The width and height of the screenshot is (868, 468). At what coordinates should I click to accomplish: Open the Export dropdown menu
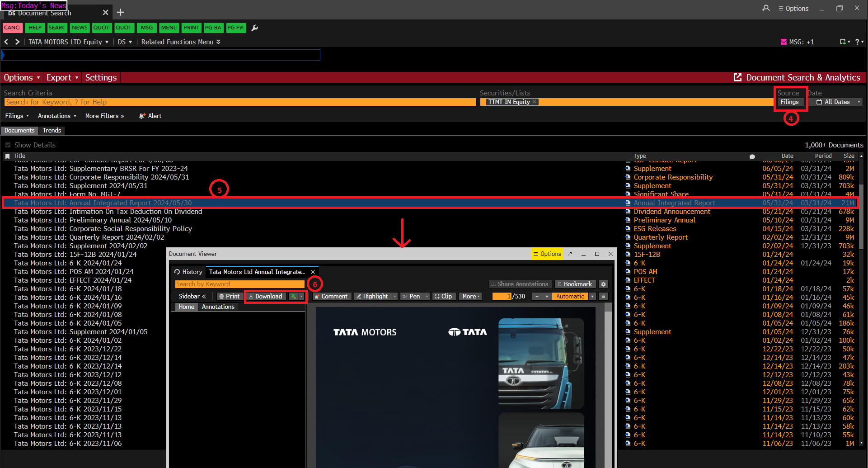click(x=62, y=77)
